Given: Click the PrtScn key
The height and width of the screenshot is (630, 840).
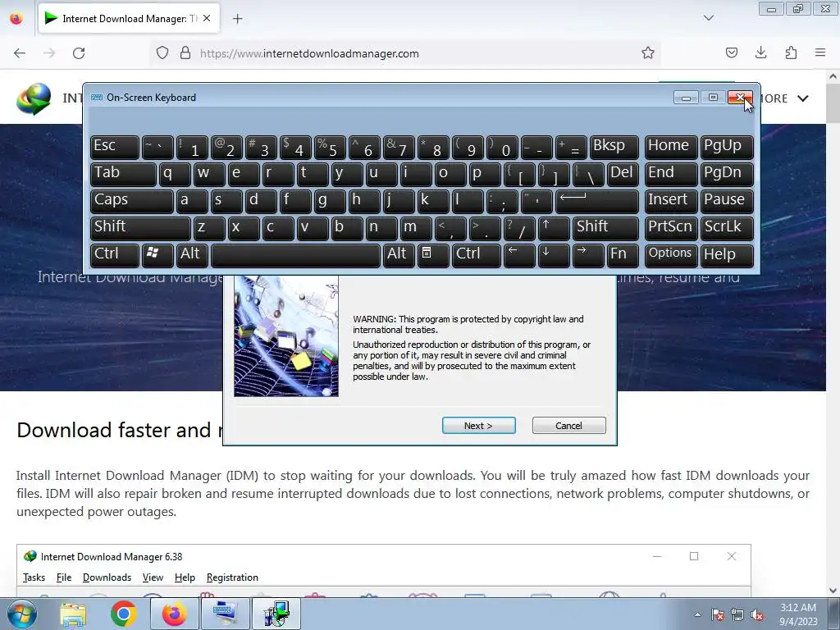Looking at the screenshot, I should [671, 227].
